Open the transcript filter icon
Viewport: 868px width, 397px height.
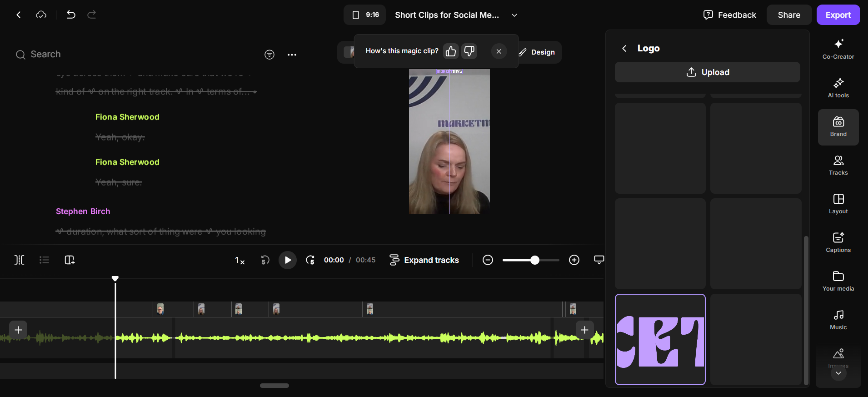(x=269, y=55)
